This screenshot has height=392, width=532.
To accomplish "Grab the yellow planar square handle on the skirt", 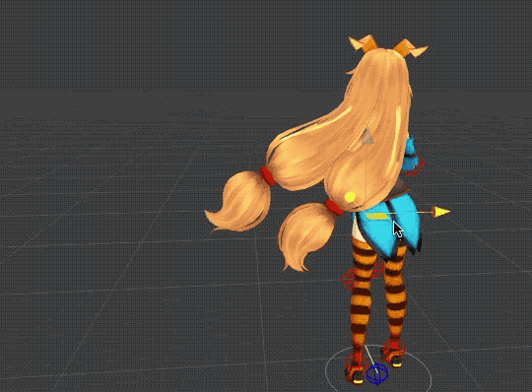I will click(x=377, y=216).
